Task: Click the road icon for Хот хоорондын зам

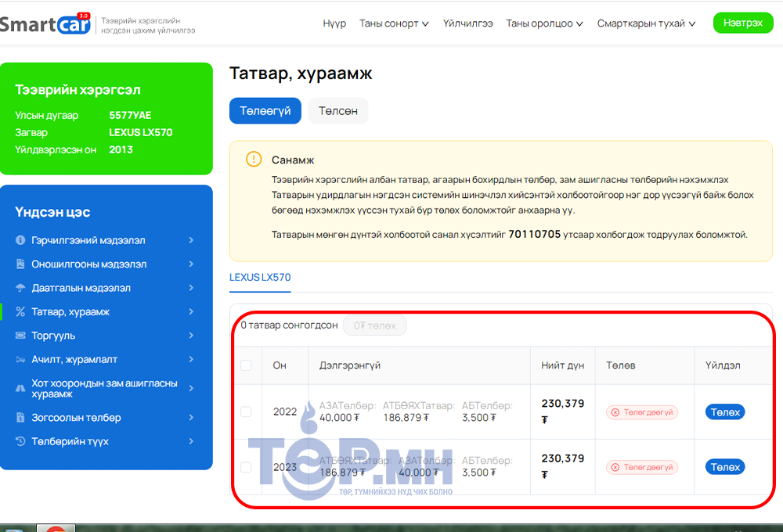Action: coord(20,389)
